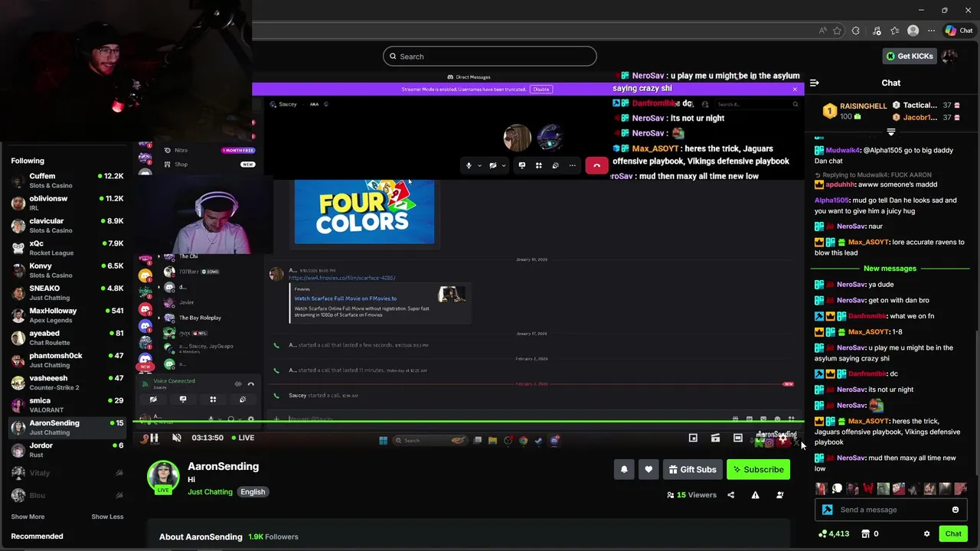Click the chat identity badge icon
980x551 pixels.
coord(827,510)
